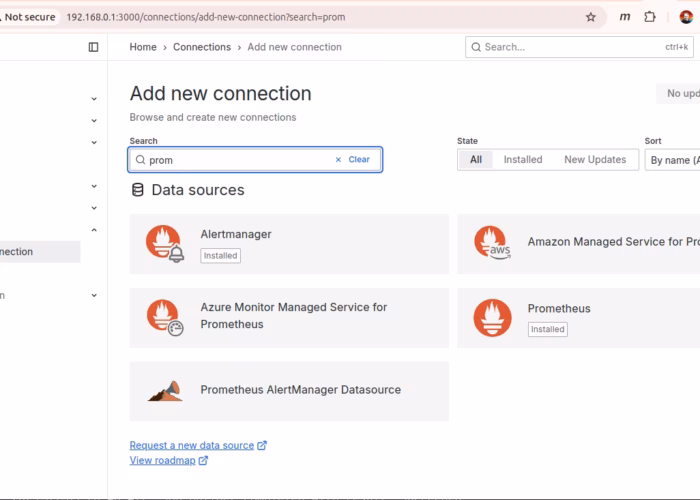This screenshot has width=700, height=500.
Task: Clear the prom search filter
Action: pyautogui.click(x=352, y=159)
